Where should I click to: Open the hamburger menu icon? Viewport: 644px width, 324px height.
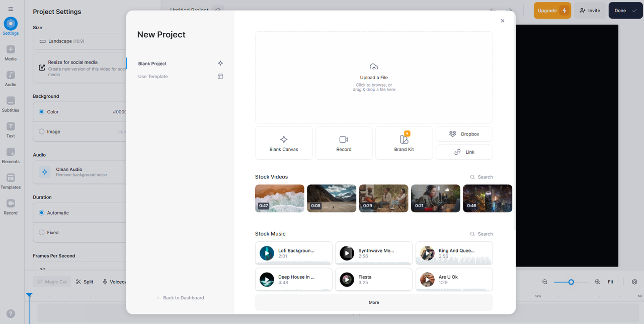11,9
